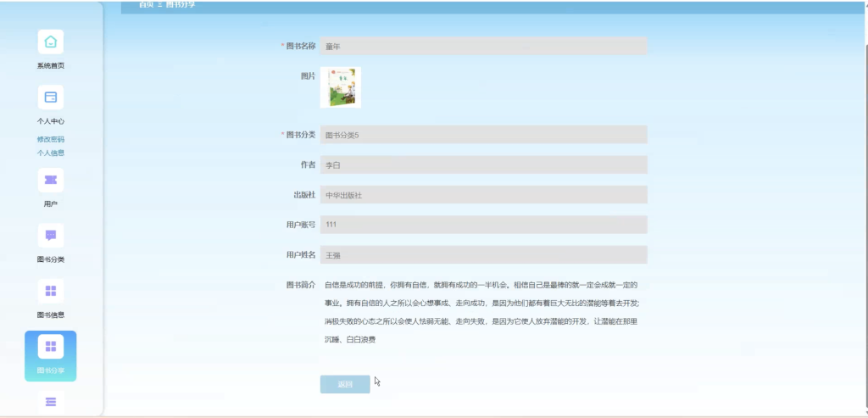Screen dimensions: 868x418
Task: Select the highlighted 图书分享 icon
Action: 50,347
